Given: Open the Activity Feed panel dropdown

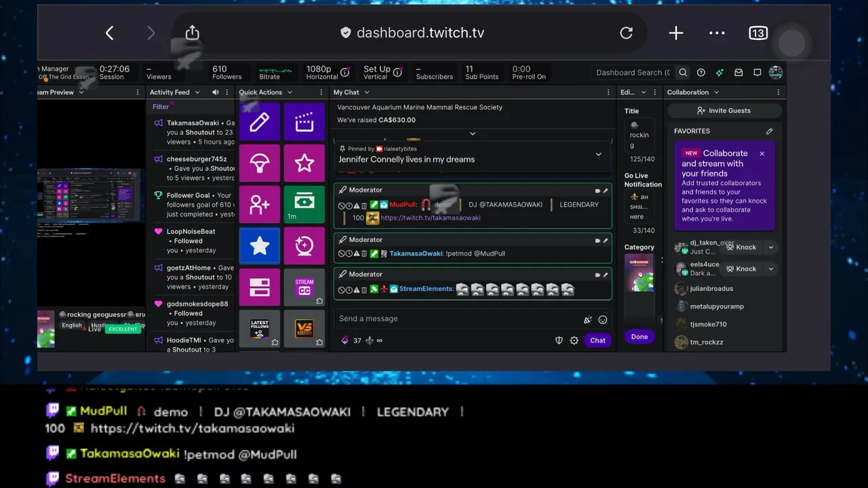Looking at the screenshot, I should tap(197, 92).
